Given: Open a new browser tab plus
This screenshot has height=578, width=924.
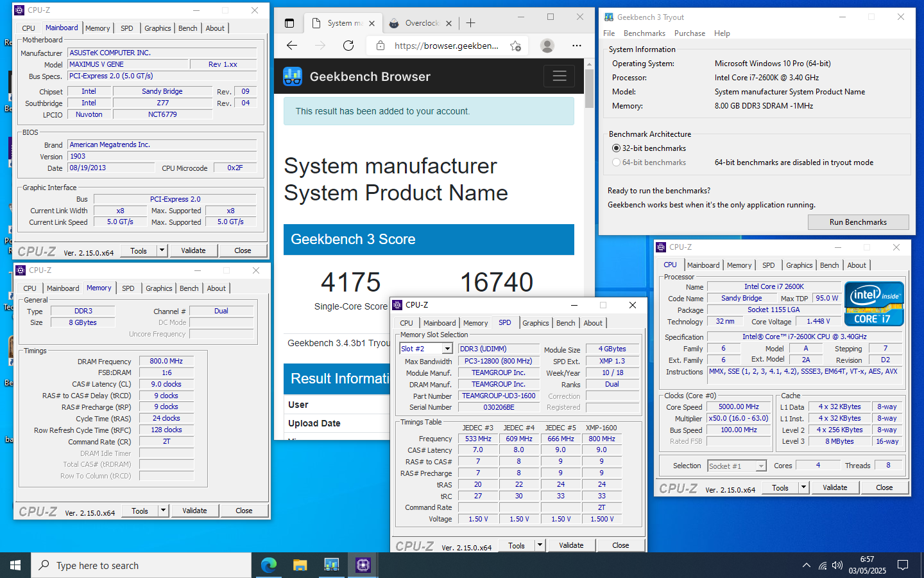Looking at the screenshot, I should [x=471, y=23].
